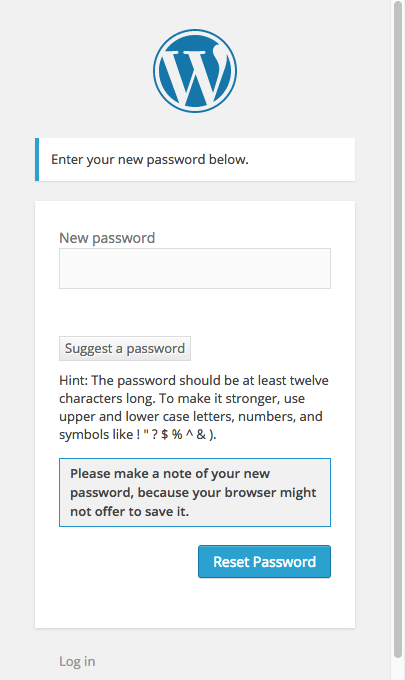This screenshot has width=405, height=680.
Task: Focus the New password input field
Action: click(195, 268)
